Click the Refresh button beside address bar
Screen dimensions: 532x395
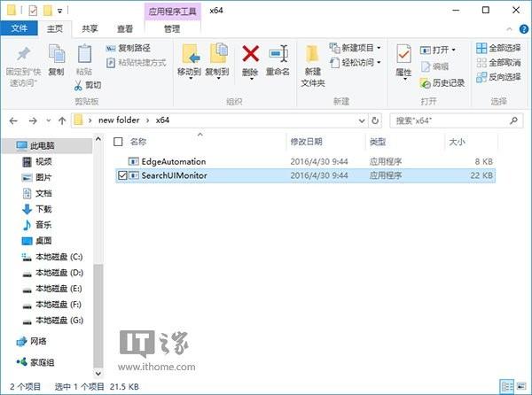coord(375,120)
